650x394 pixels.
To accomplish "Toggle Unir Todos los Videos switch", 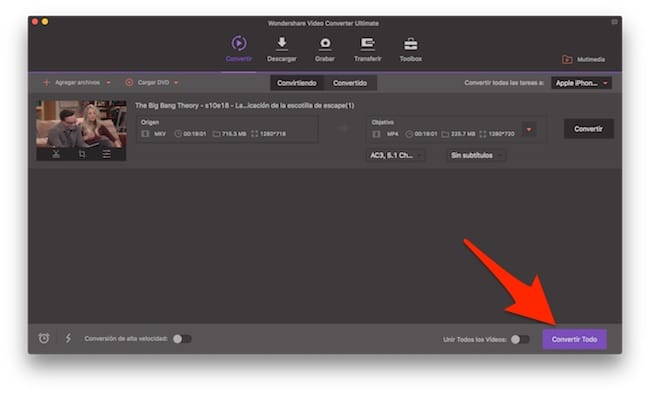I will 520,339.
